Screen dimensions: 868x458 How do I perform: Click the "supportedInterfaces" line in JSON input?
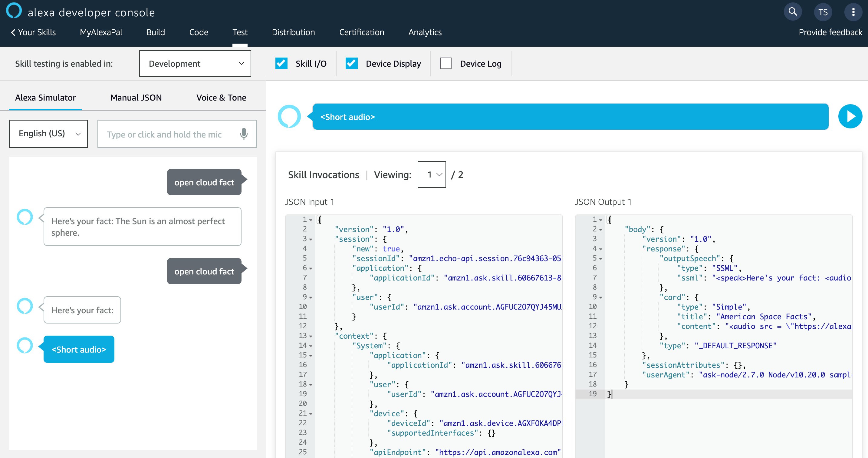[x=441, y=433]
